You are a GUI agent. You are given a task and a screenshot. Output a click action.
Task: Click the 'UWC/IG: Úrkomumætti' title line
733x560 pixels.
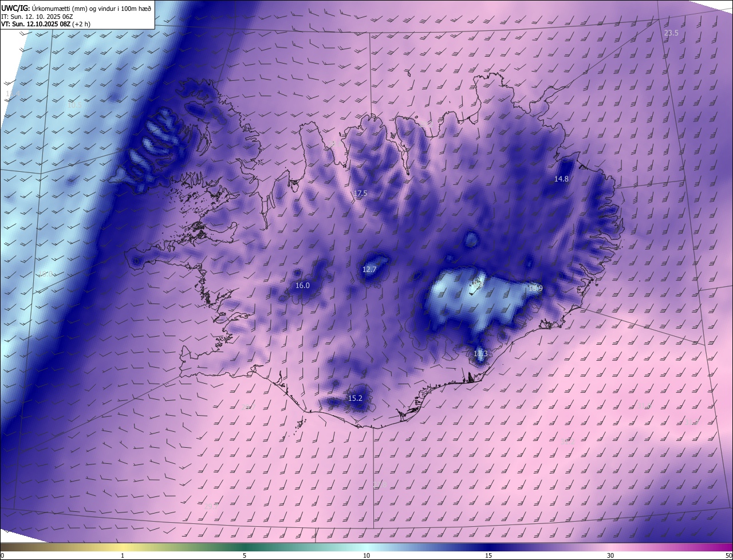pos(76,7)
